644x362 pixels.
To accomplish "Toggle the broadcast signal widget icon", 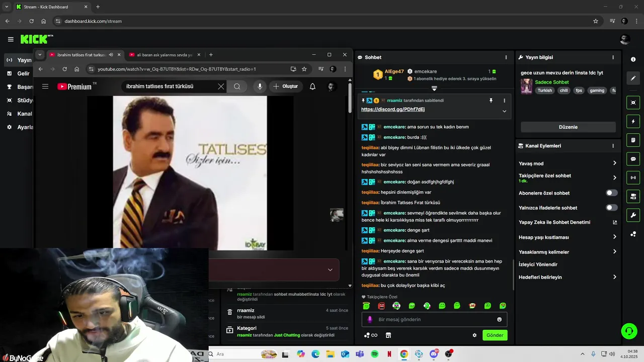I will (633, 177).
